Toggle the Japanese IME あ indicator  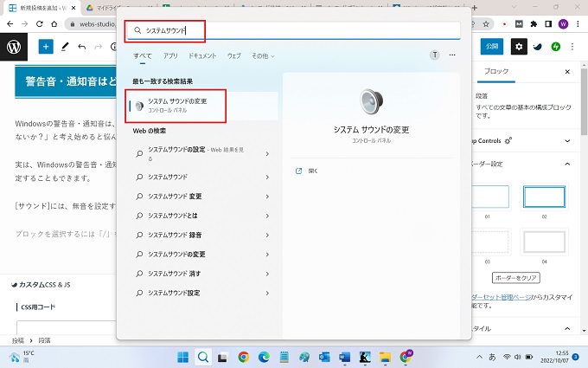click(492, 357)
